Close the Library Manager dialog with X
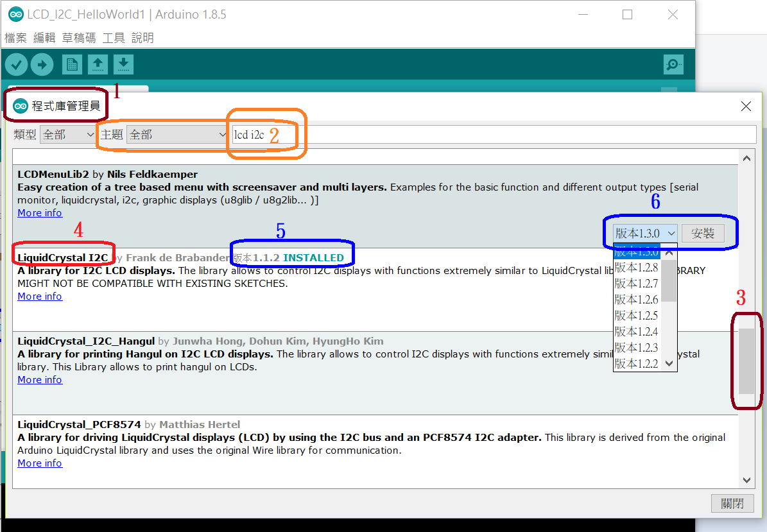Screen dimensions: 767x532 [x=746, y=106]
